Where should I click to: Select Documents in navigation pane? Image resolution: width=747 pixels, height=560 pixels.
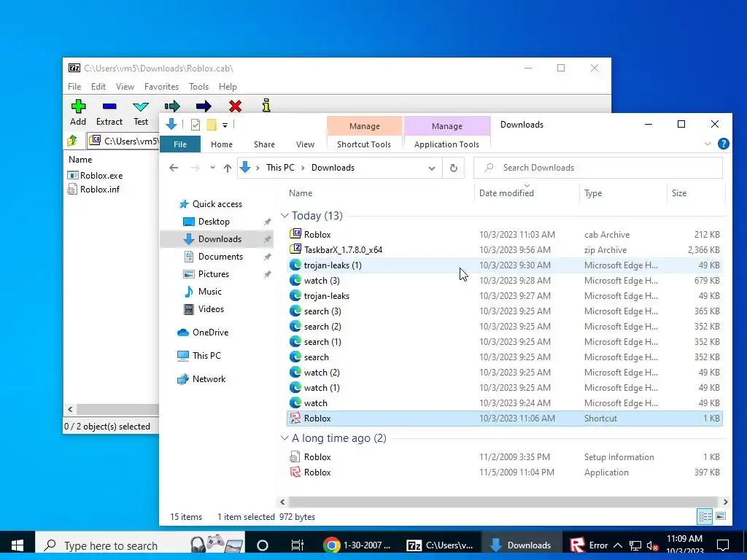[x=220, y=256]
